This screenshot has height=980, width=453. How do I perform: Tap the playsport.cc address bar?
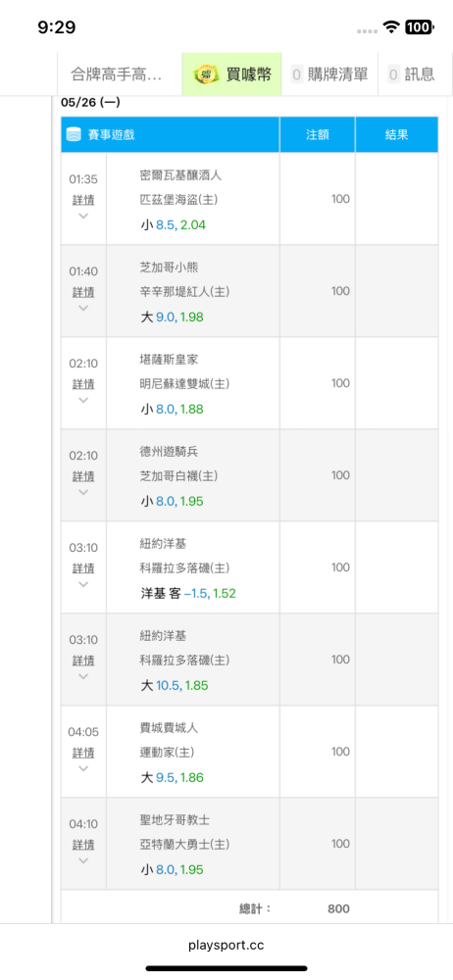[x=226, y=945]
